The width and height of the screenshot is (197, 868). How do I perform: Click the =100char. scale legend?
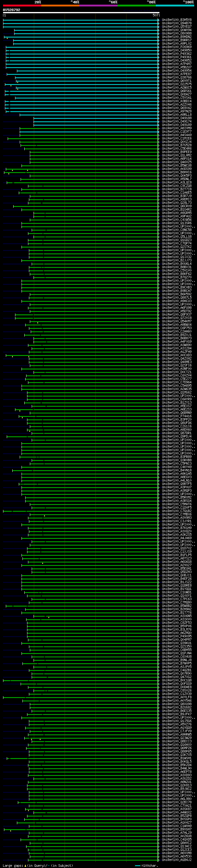147,865
